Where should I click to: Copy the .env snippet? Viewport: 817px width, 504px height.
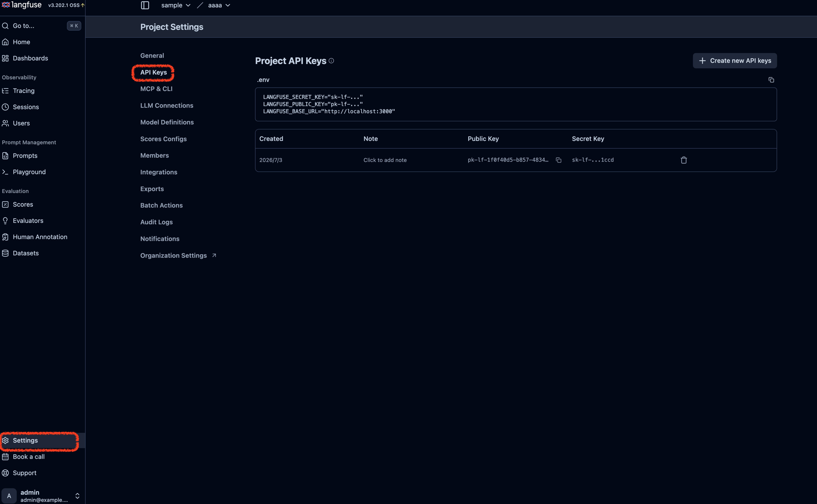click(771, 80)
